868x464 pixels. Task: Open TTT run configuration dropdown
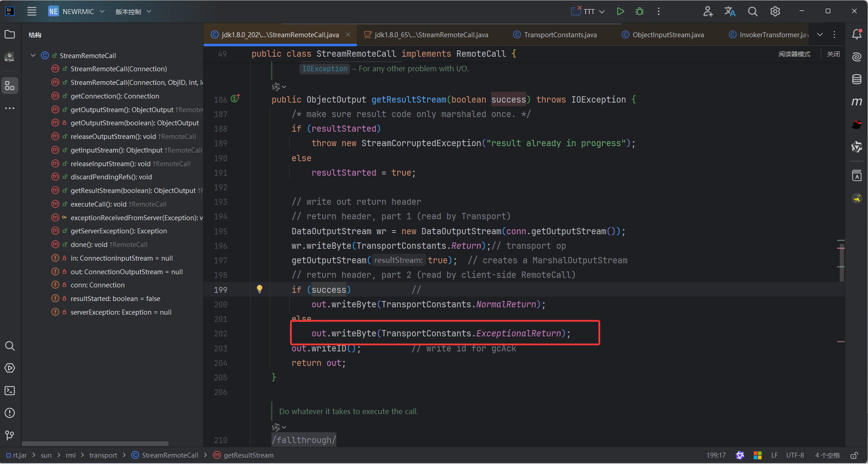(588, 11)
